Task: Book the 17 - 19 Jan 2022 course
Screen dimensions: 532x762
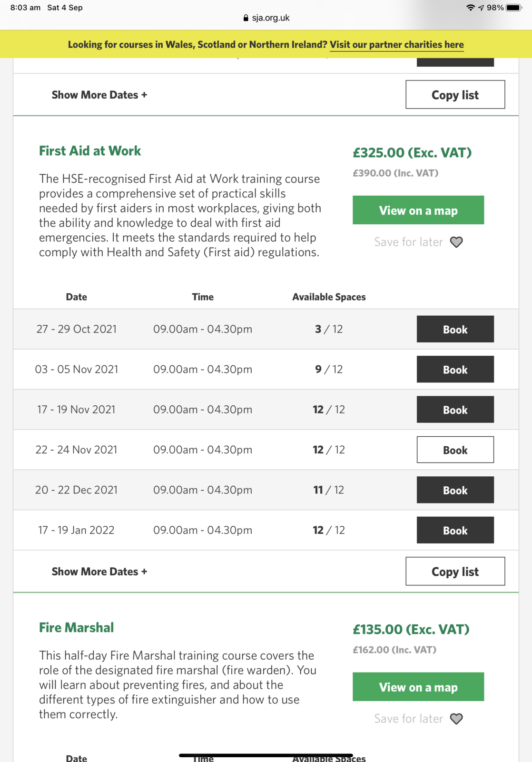Action: point(455,530)
